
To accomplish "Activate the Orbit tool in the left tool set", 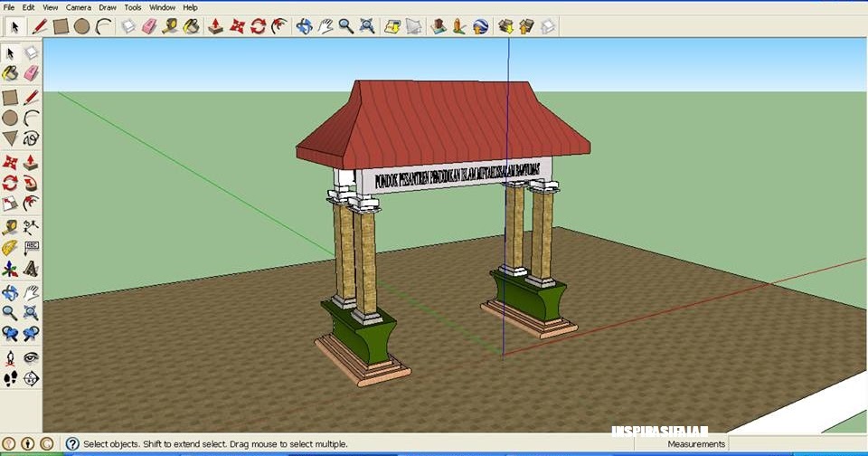I will click(10, 292).
